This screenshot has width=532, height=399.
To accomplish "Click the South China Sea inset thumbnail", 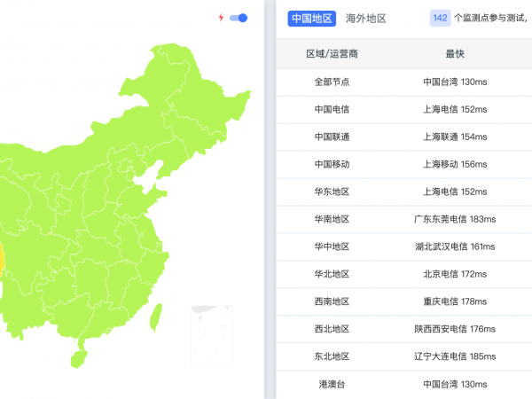I will coord(211,335).
